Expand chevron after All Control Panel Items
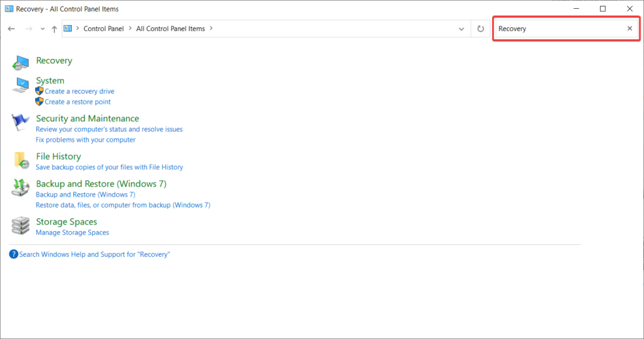Image resolution: width=644 pixels, height=339 pixels. (x=211, y=28)
